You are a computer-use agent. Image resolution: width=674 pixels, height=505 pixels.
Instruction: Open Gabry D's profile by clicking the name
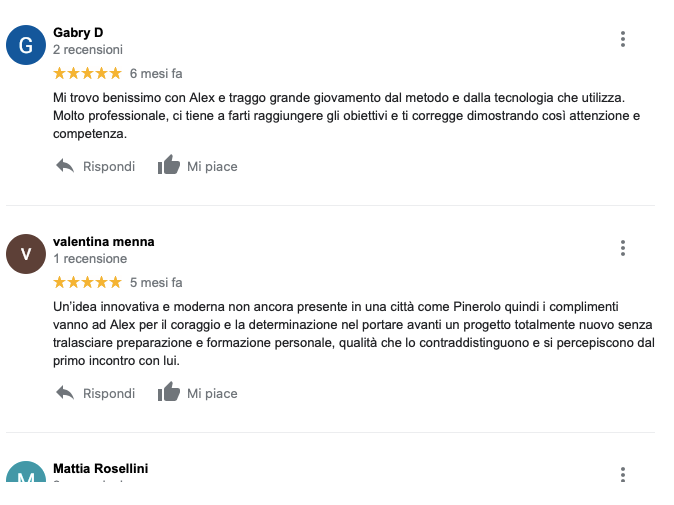click(78, 32)
